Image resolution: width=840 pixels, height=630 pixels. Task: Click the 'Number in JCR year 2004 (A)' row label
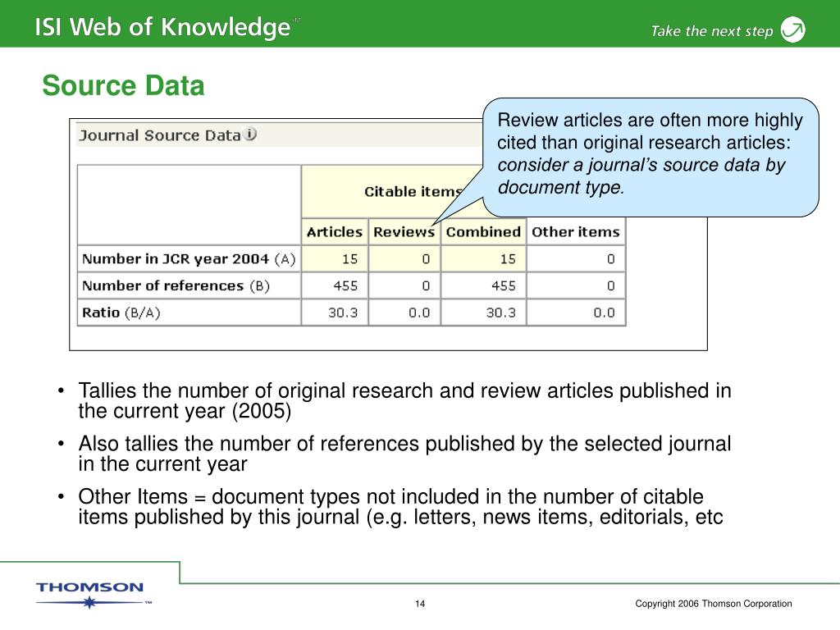click(x=189, y=259)
